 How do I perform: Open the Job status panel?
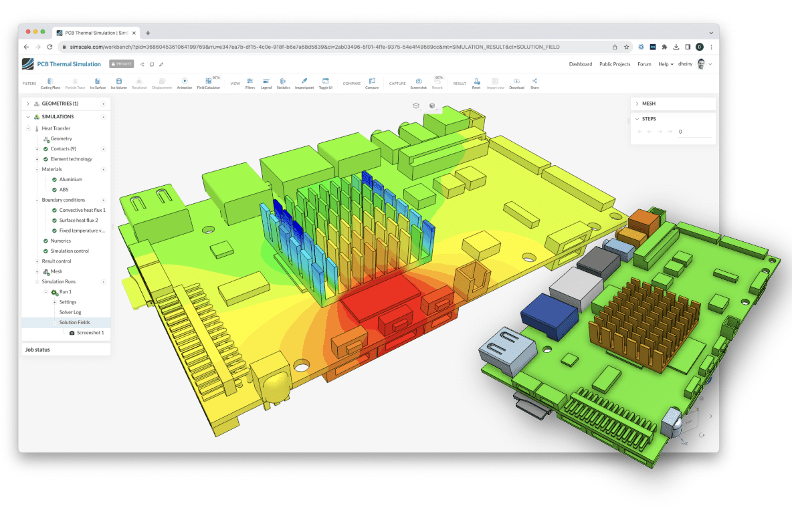[66, 350]
